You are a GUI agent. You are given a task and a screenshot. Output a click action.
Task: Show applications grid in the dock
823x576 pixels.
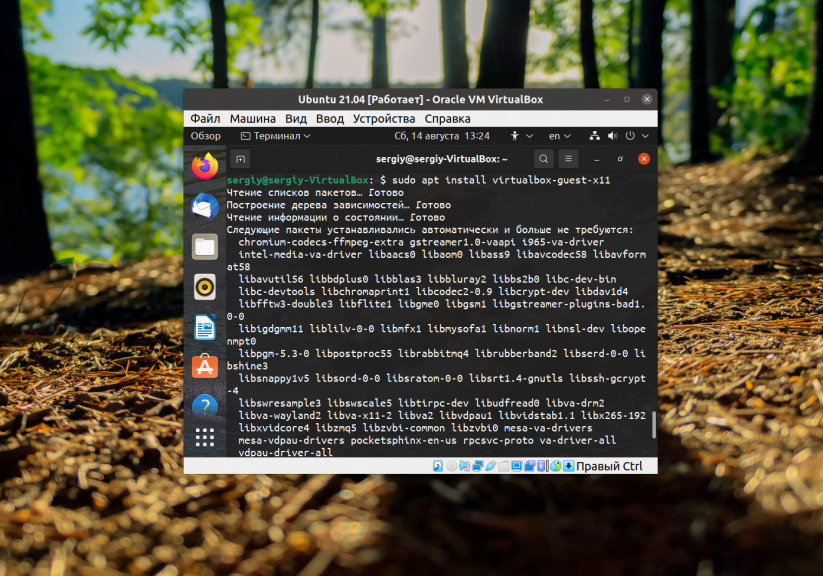[x=205, y=437]
